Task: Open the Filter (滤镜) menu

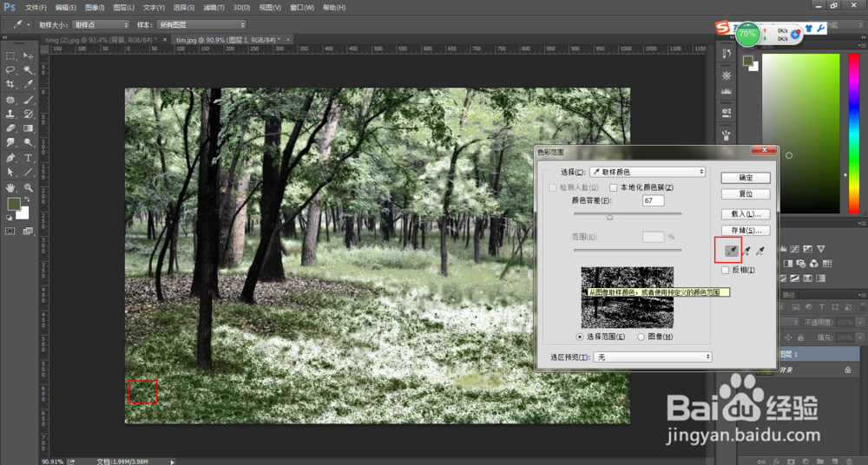Action: (214, 8)
